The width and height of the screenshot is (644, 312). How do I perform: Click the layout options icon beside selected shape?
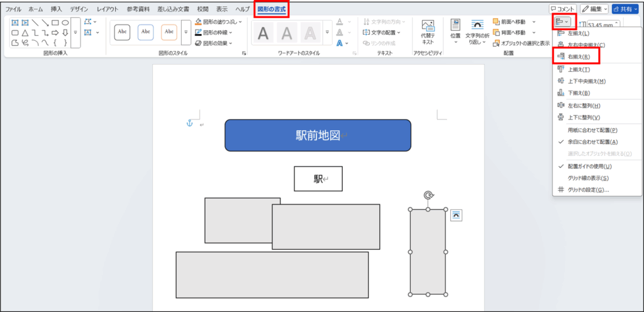[x=457, y=215]
